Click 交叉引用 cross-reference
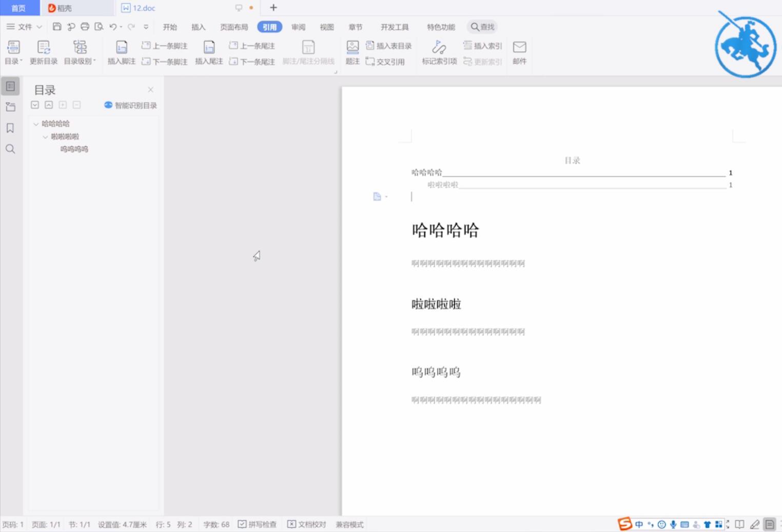Image resolution: width=782 pixels, height=532 pixels. [x=385, y=62]
